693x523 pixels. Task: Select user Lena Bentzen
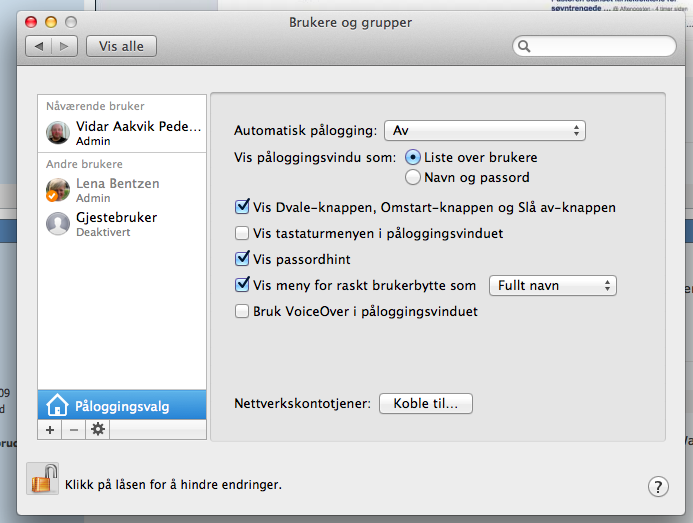(122, 190)
